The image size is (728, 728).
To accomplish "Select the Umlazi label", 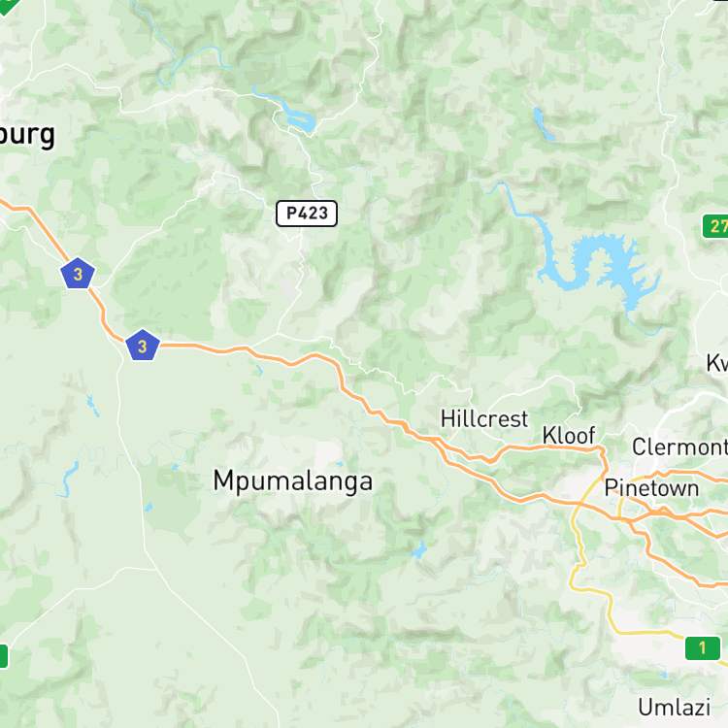I will point(675,708).
